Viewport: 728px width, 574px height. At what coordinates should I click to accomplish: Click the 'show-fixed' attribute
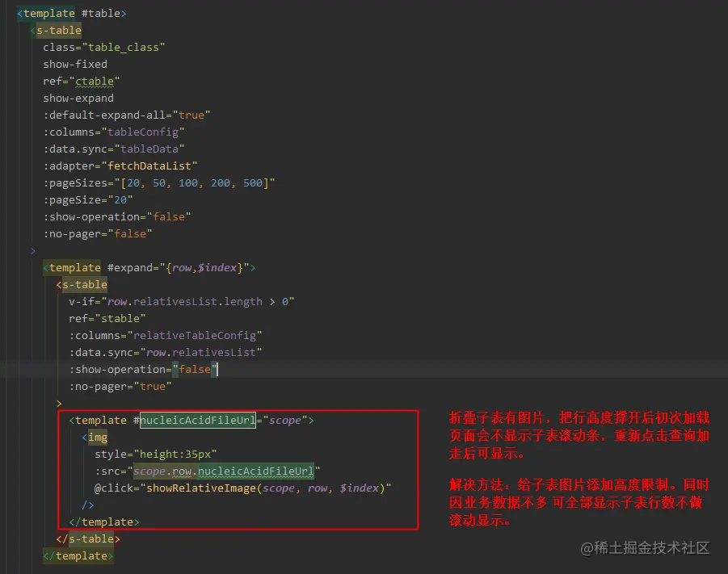[75, 64]
